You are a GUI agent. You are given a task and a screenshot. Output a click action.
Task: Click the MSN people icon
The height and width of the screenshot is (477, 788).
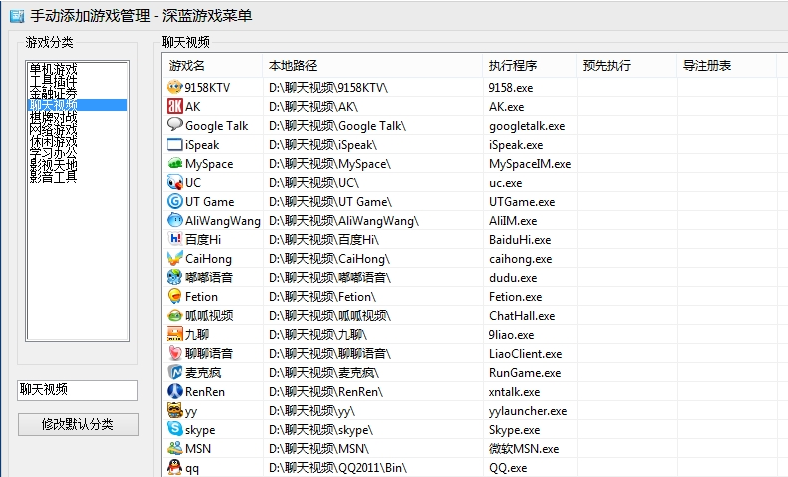tap(174, 448)
